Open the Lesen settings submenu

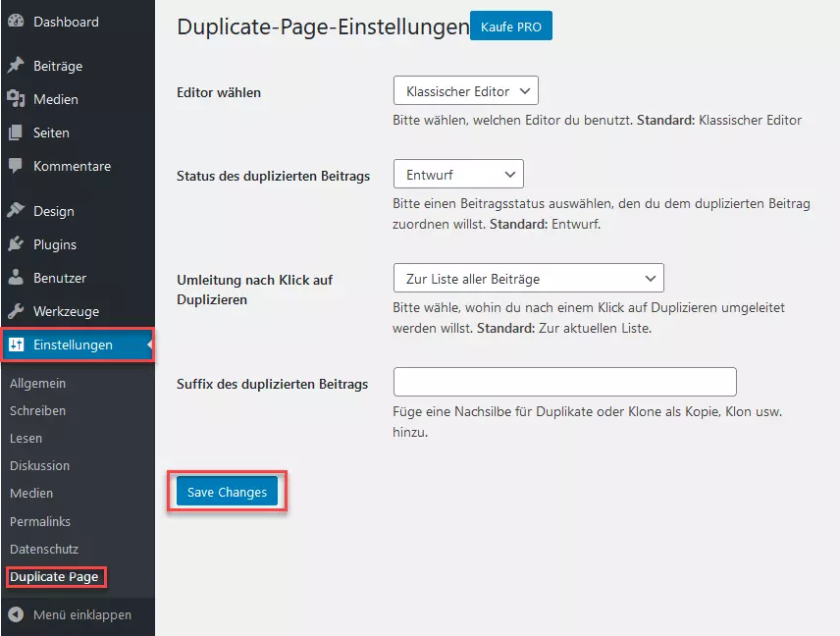click(x=26, y=439)
